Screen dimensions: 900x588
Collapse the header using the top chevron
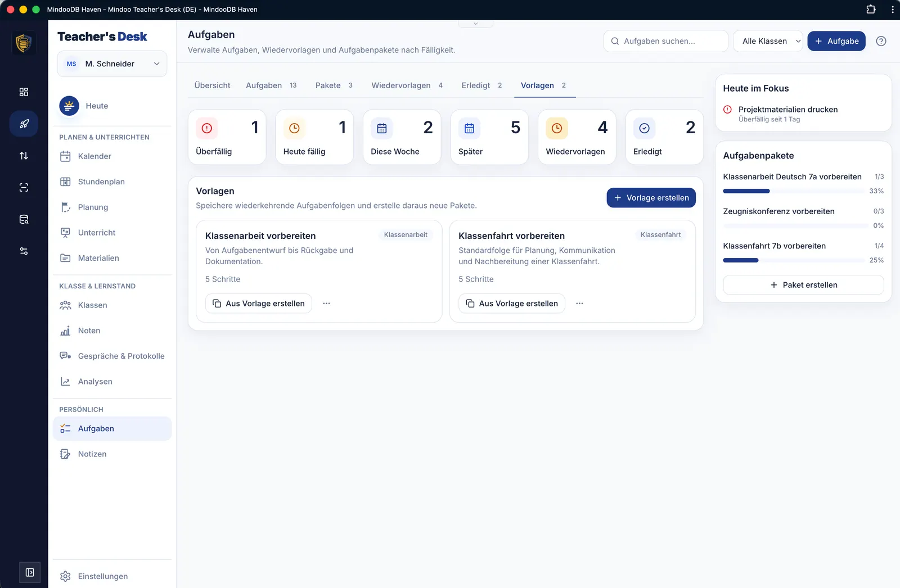475,24
